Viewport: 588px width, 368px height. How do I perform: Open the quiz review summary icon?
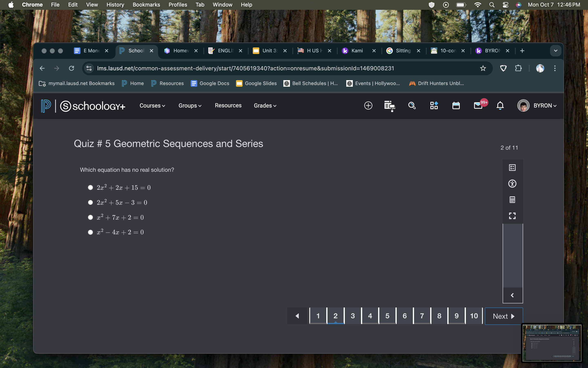coord(512,167)
